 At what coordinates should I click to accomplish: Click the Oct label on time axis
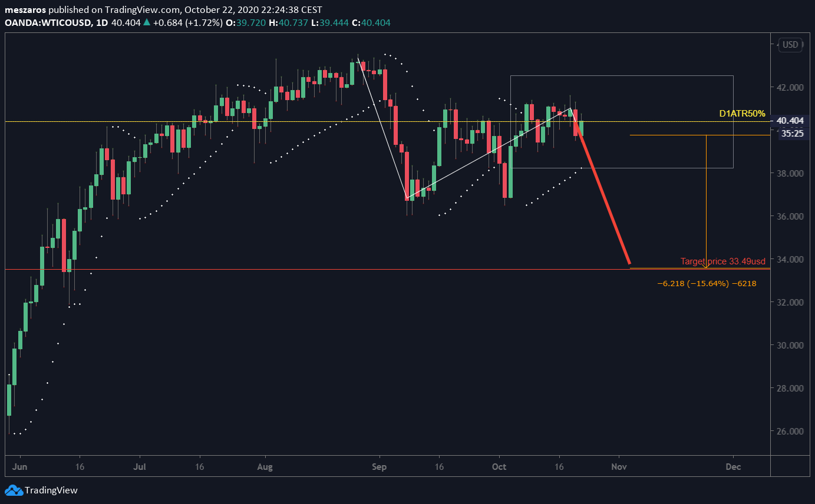point(499,466)
